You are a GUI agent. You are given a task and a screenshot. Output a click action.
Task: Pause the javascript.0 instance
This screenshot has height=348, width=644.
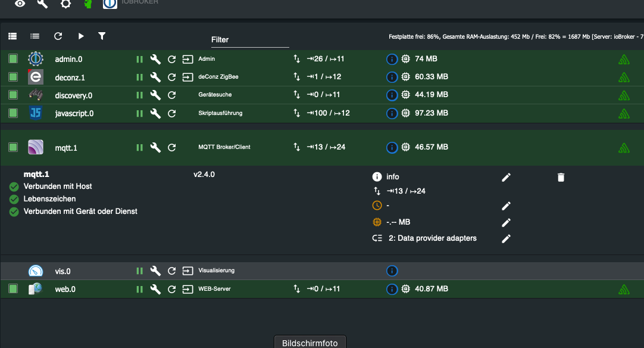140,113
